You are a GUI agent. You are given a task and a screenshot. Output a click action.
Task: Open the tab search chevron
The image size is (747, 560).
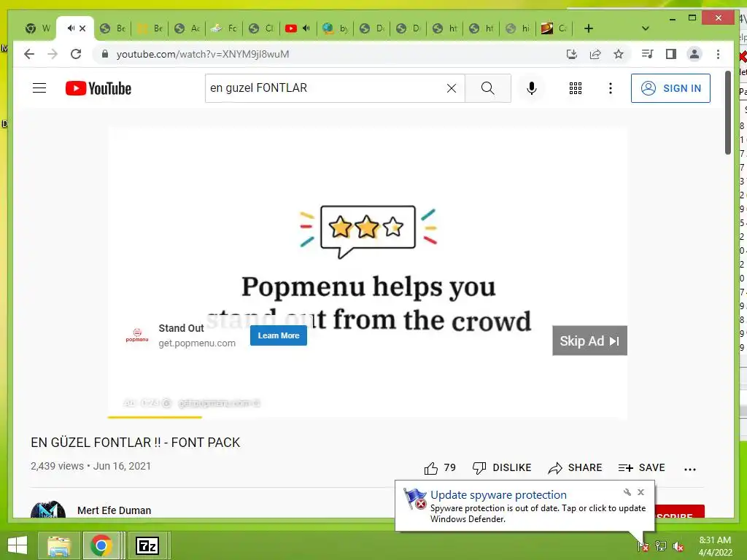(x=645, y=28)
